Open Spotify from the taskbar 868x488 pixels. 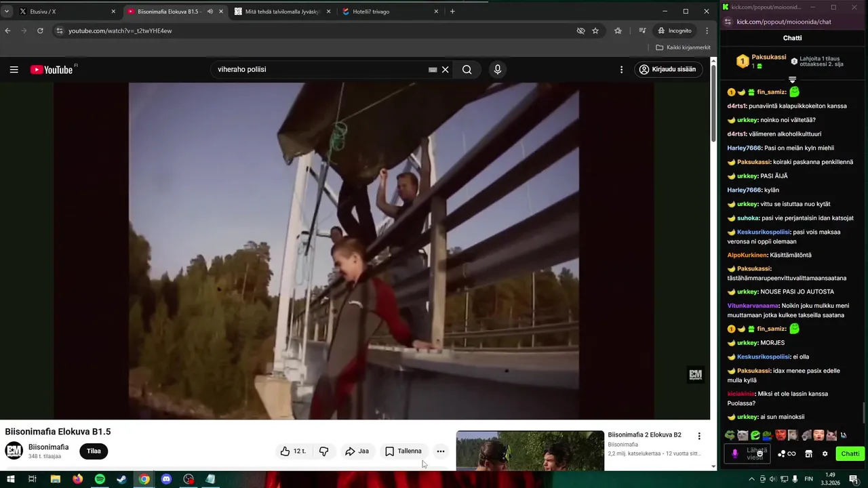100,479
